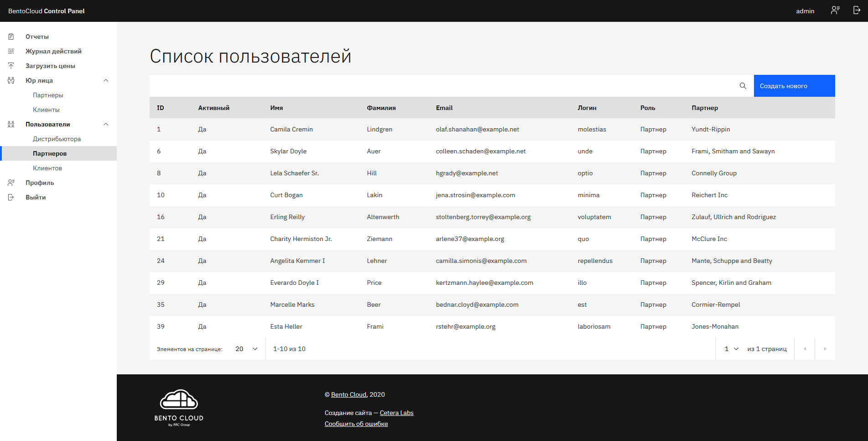
Task: Open the page number dropdown
Action: click(x=731, y=349)
